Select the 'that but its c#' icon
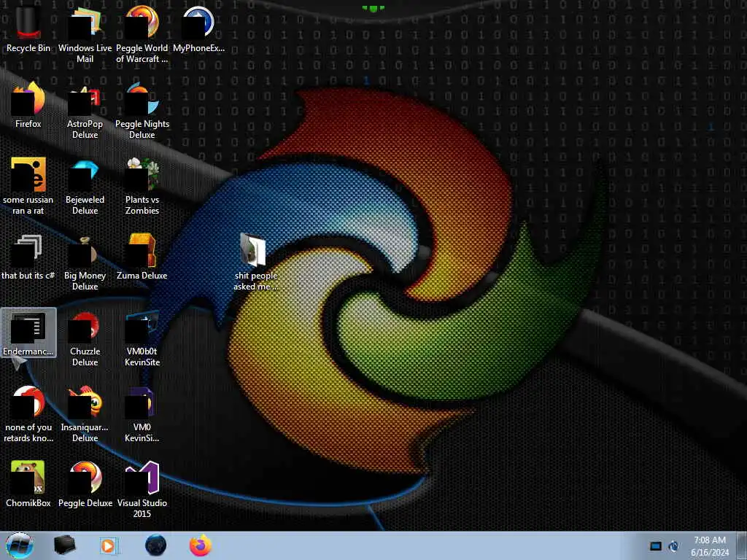 click(28, 257)
